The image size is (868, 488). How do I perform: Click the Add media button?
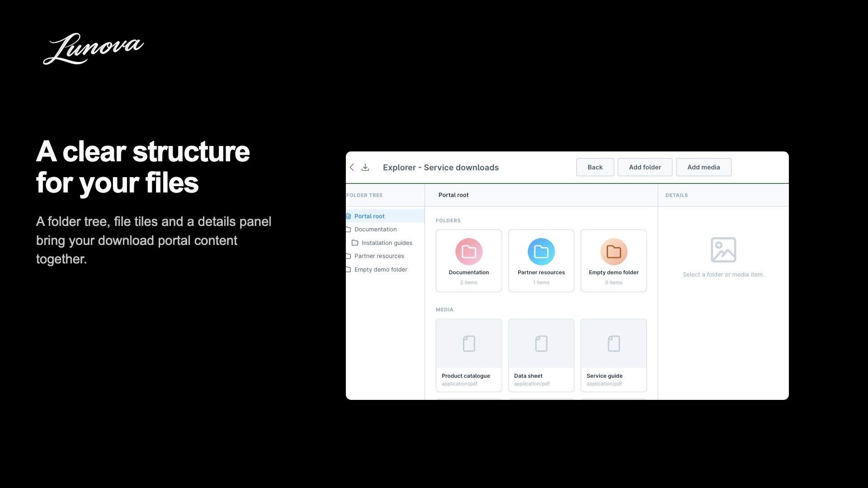tap(703, 167)
